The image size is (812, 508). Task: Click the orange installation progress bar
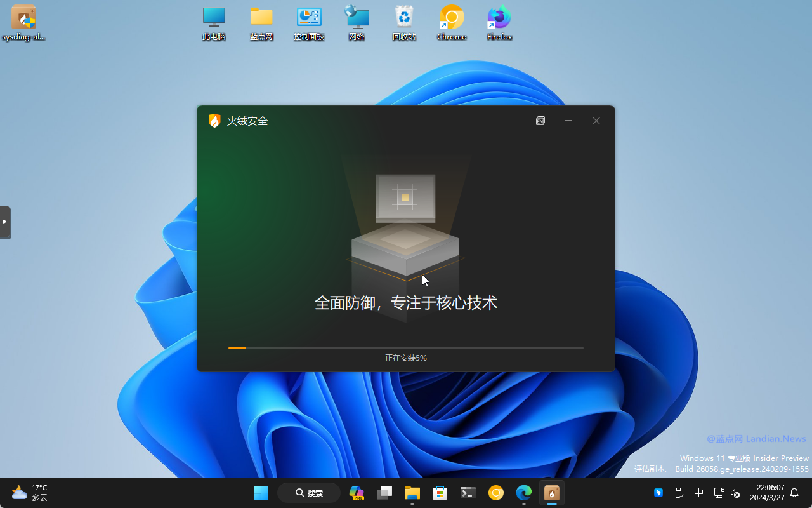click(x=237, y=348)
